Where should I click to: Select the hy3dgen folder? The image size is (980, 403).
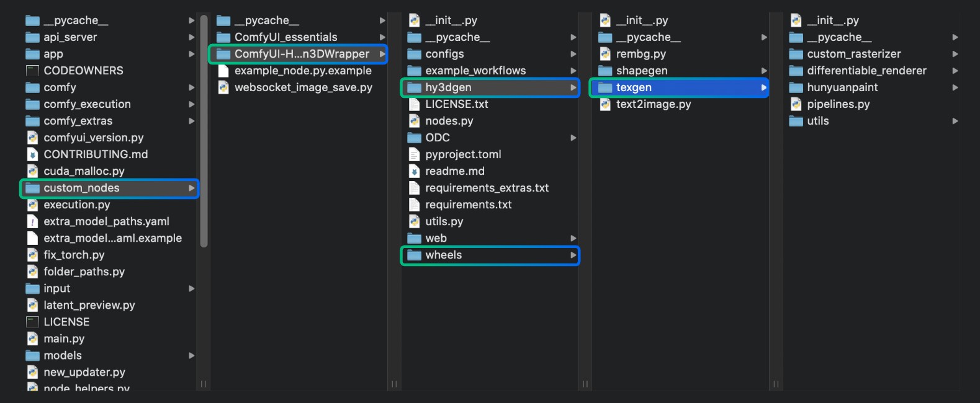pos(490,87)
